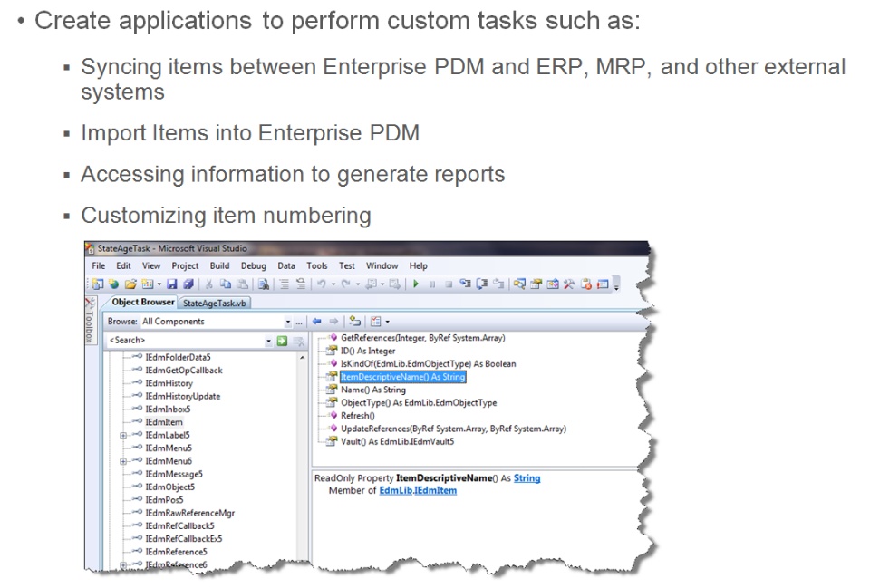This screenshot has height=588, width=870.
Task: Click the Save All icon
Action: coord(188,284)
